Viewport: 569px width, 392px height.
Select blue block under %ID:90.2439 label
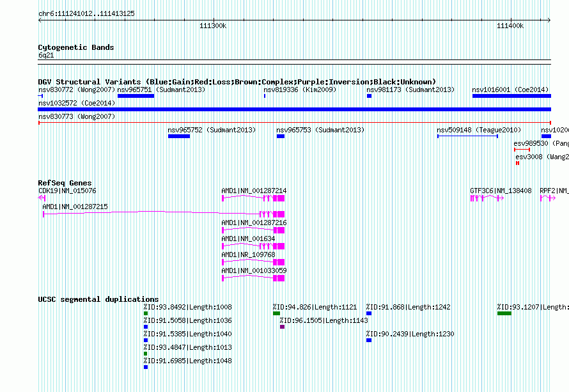(369, 340)
